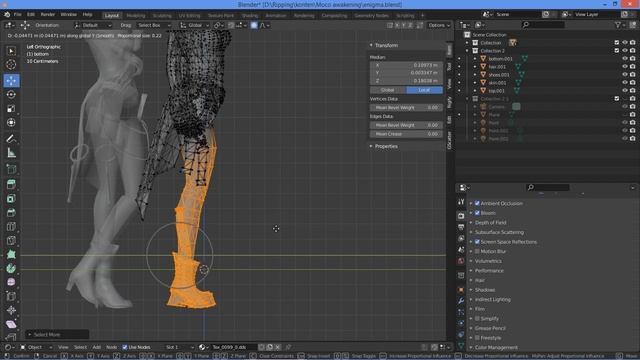Expand the Color Management panel

point(496,348)
